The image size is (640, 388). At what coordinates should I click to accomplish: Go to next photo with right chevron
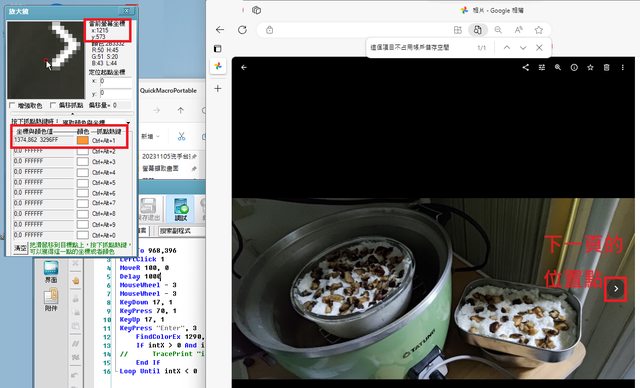click(616, 288)
